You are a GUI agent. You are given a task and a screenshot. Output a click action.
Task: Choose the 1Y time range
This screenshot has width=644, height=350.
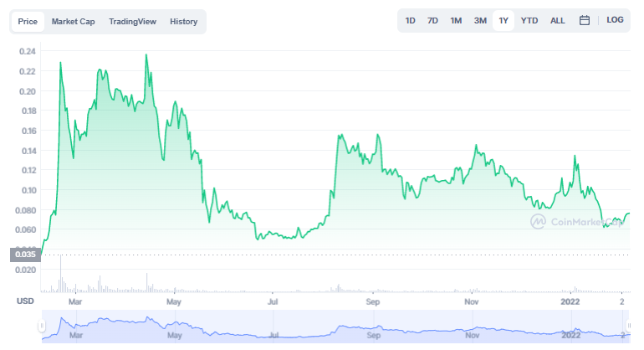[x=503, y=20]
